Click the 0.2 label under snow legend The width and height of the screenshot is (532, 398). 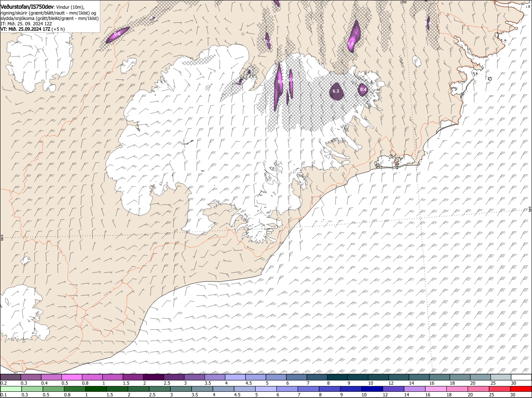tap(3, 383)
